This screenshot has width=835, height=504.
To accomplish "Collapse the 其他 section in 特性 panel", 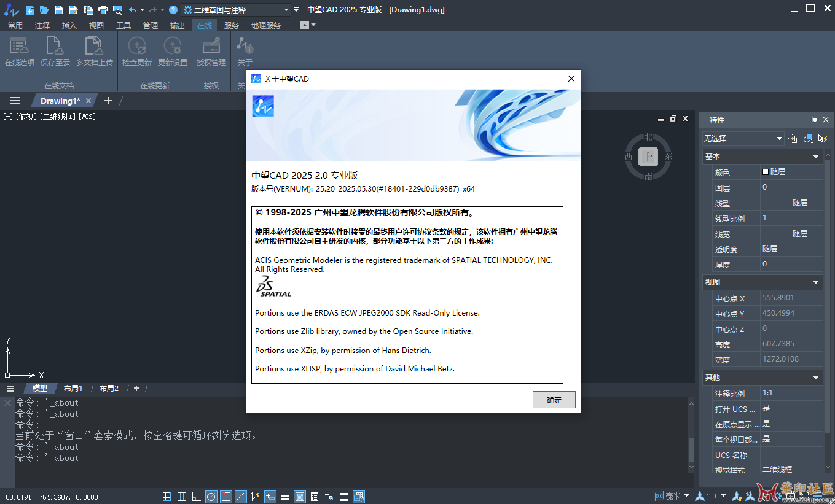I will coord(816,378).
